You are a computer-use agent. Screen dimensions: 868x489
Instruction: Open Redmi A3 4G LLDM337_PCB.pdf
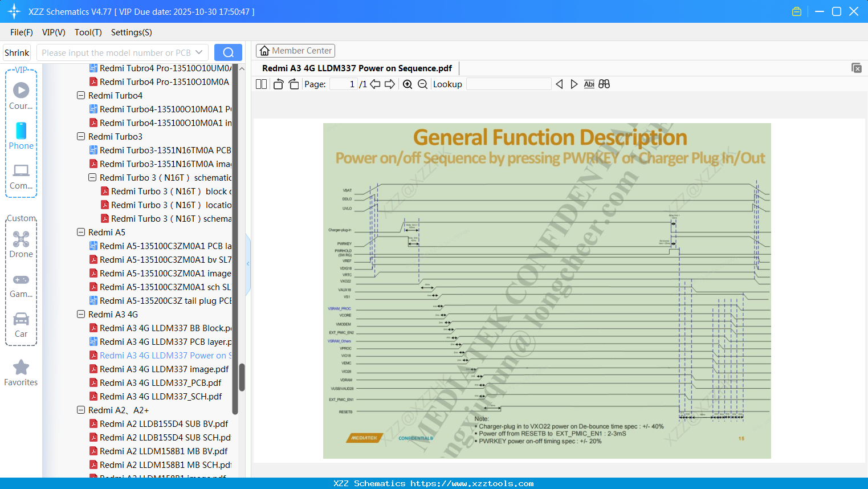tap(156, 382)
